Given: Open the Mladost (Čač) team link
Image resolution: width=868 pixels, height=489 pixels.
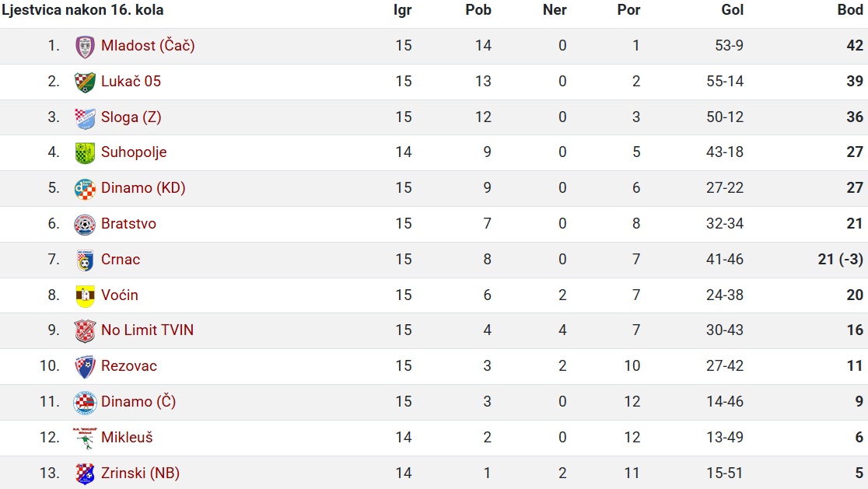Looking at the screenshot, I should click(x=148, y=45).
